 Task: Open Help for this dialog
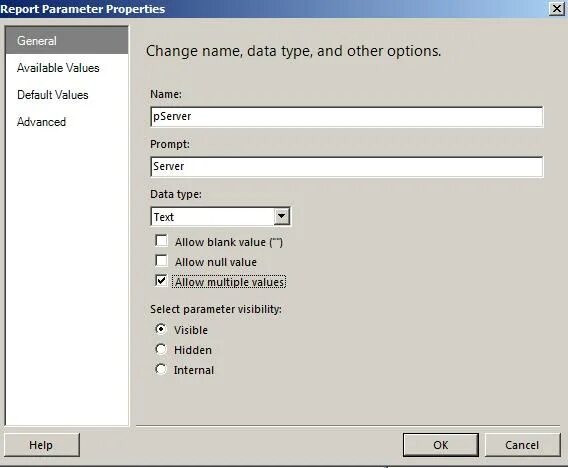click(x=42, y=445)
